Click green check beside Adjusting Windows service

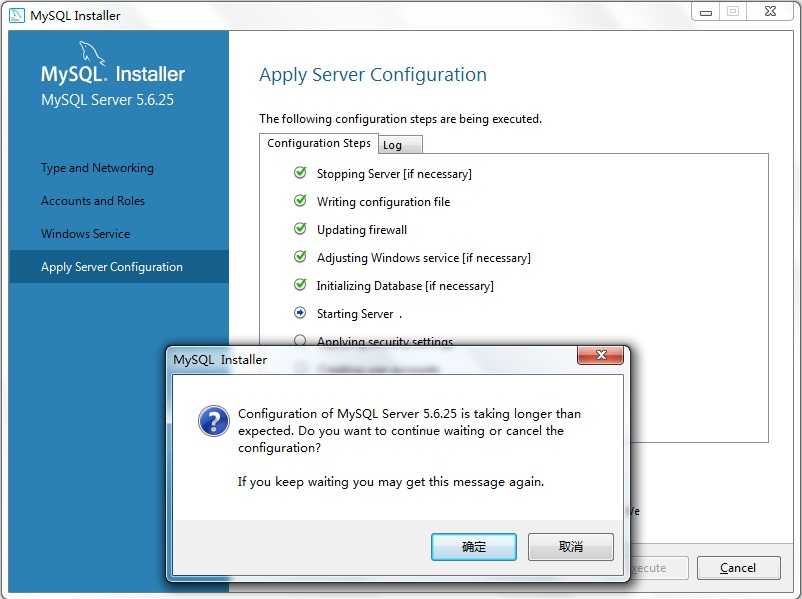click(300, 256)
